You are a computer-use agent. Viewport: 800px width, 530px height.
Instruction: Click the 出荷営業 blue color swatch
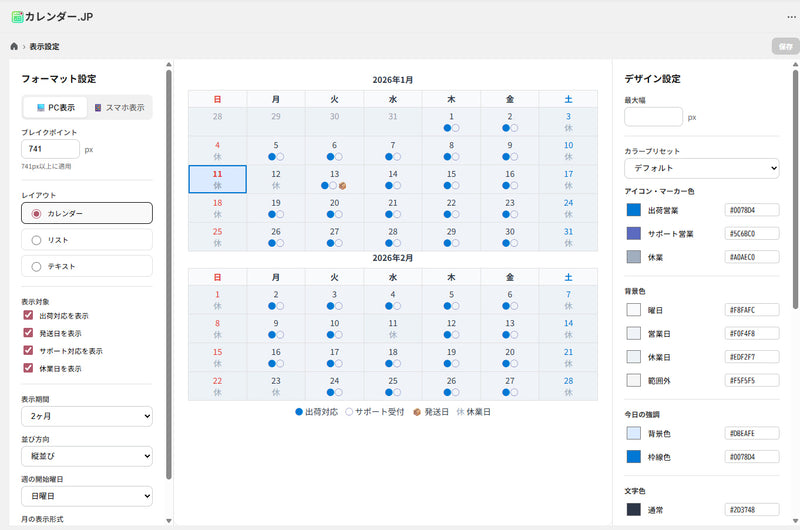(x=633, y=210)
